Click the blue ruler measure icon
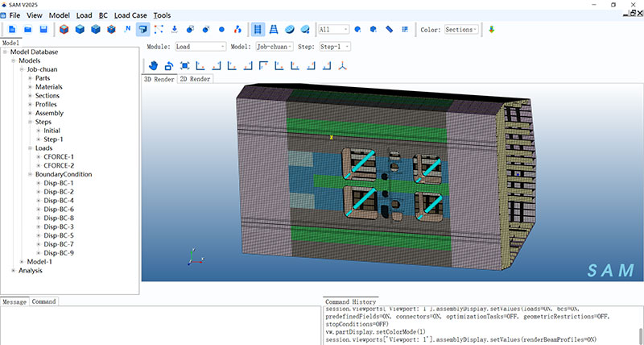 (x=390, y=30)
